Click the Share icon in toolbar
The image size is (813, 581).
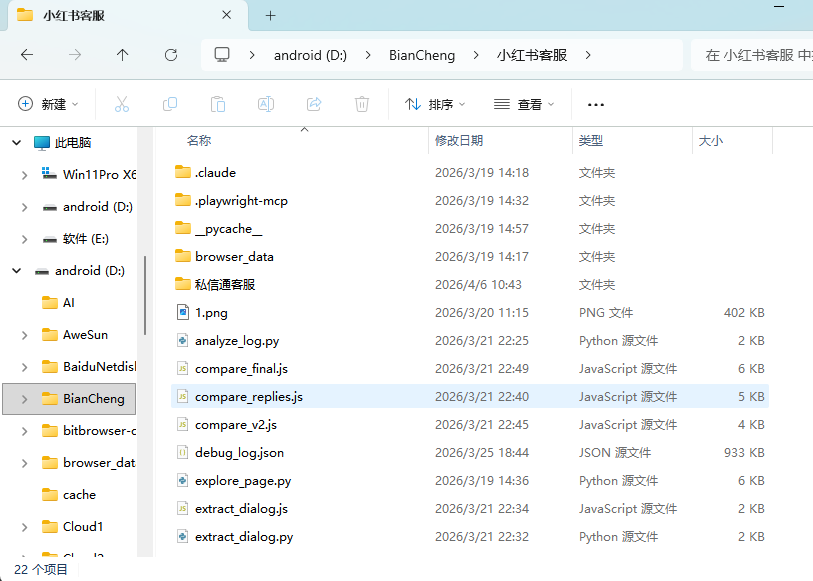click(x=314, y=104)
